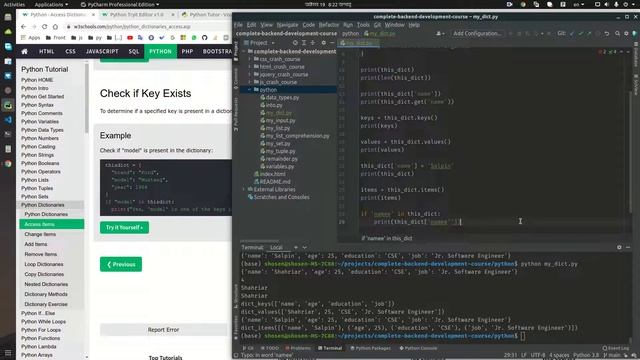Open the Applications menu dropdown
Viewport: 640px width, 360px height.
coord(51,4)
